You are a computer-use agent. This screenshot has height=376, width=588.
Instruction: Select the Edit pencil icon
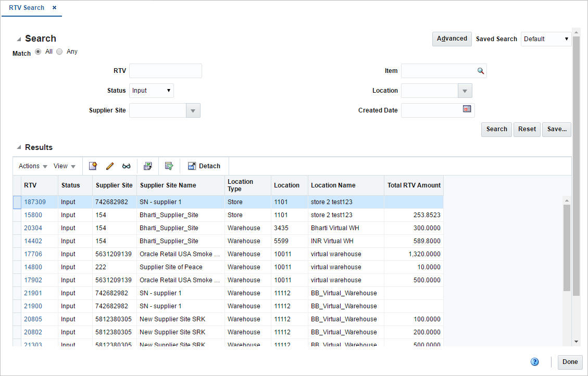(x=109, y=165)
